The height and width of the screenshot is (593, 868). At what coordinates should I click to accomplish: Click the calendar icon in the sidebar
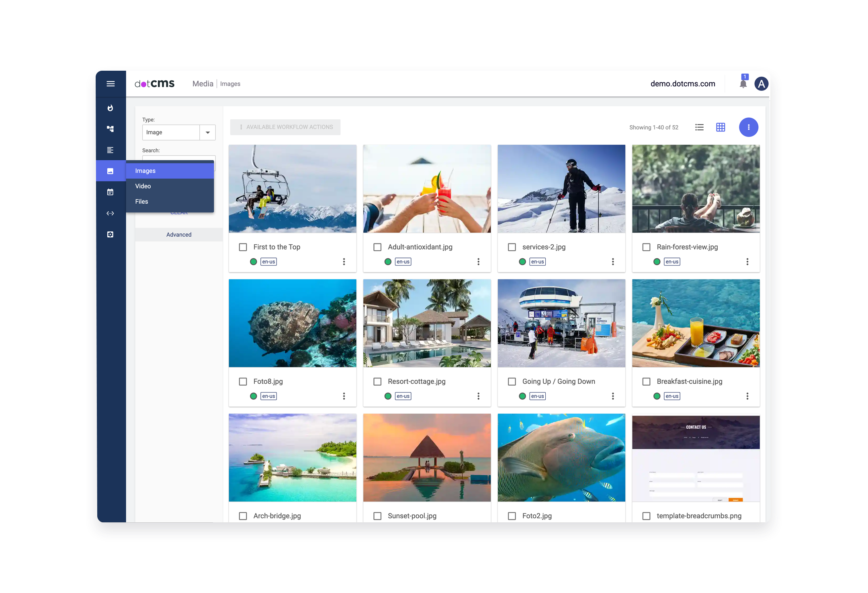click(x=110, y=192)
